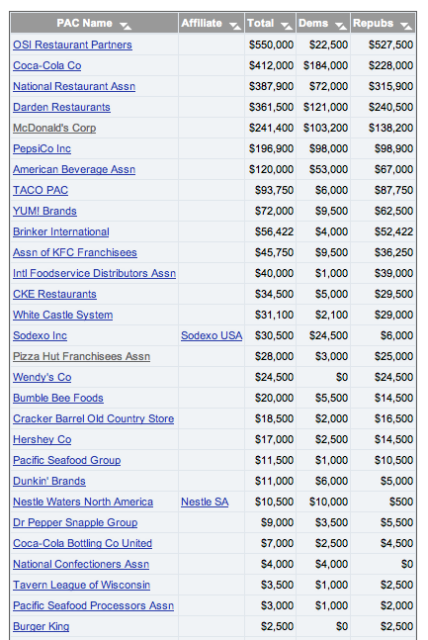The height and width of the screenshot is (640, 428).
Task: Open the Coca-Cola Co PAC link
Action: (x=47, y=66)
